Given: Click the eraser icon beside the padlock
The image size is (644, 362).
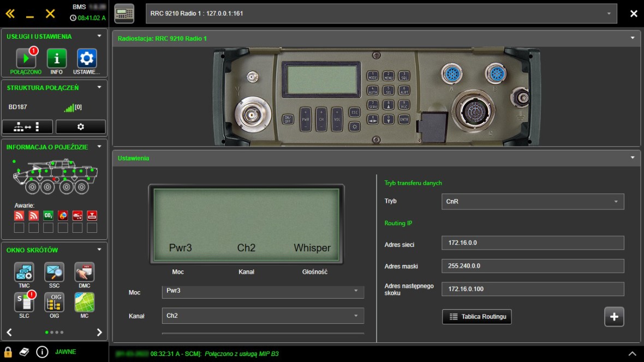Looking at the screenshot, I should 24,352.
